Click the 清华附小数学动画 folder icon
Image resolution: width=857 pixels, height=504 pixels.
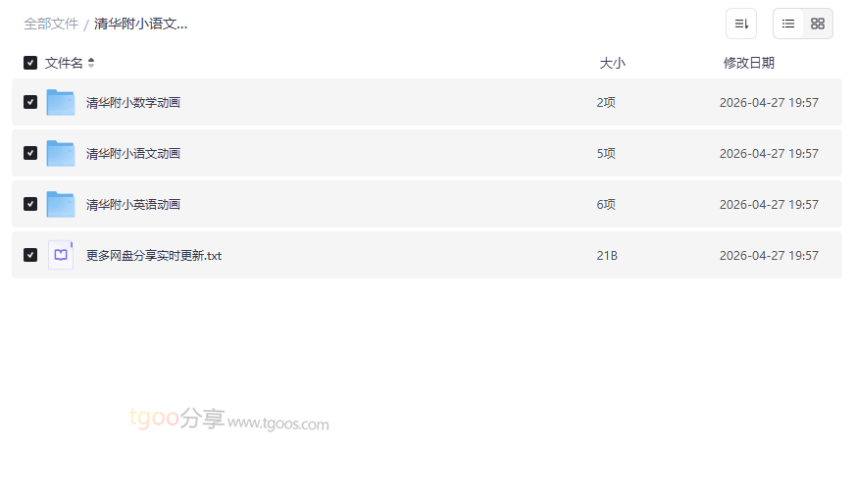coord(61,102)
